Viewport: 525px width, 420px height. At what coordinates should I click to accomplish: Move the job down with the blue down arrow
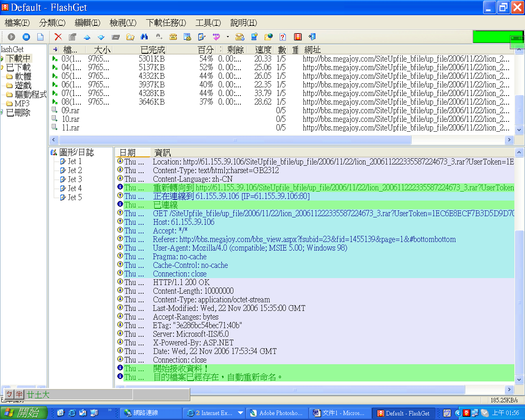pyautogui.click(x=101, y=37)
